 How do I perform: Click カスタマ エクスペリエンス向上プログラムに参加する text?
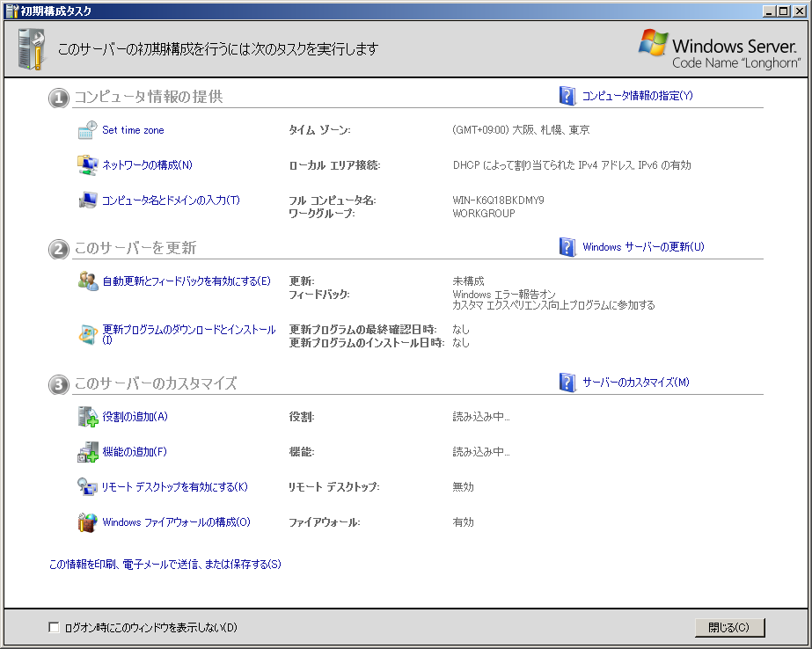[x=553, y=305]
